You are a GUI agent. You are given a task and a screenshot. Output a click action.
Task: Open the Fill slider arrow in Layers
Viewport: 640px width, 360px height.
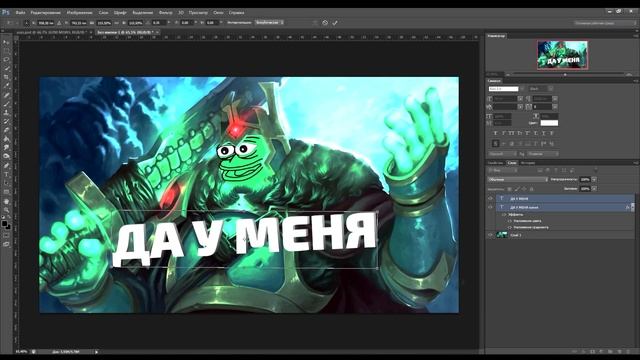coord(594,189)
